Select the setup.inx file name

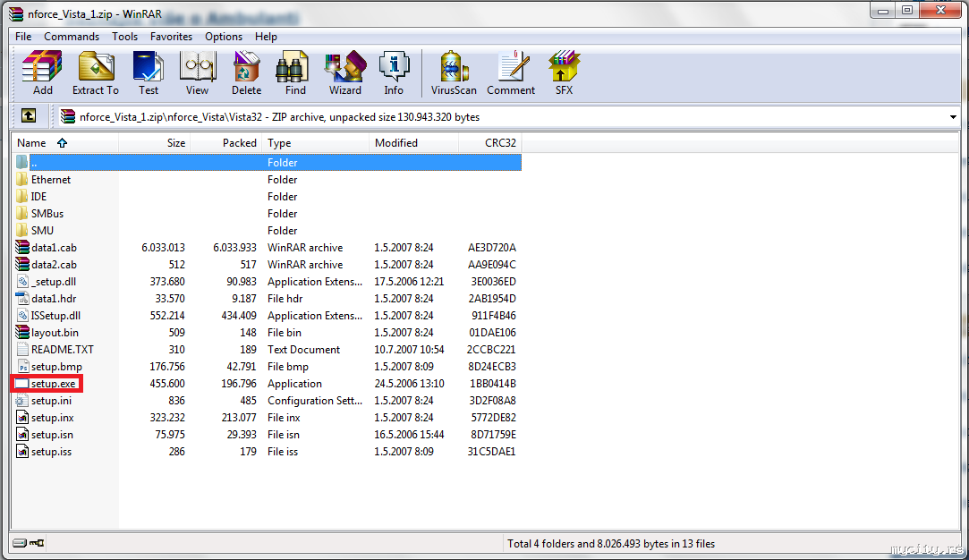(53, 417)
